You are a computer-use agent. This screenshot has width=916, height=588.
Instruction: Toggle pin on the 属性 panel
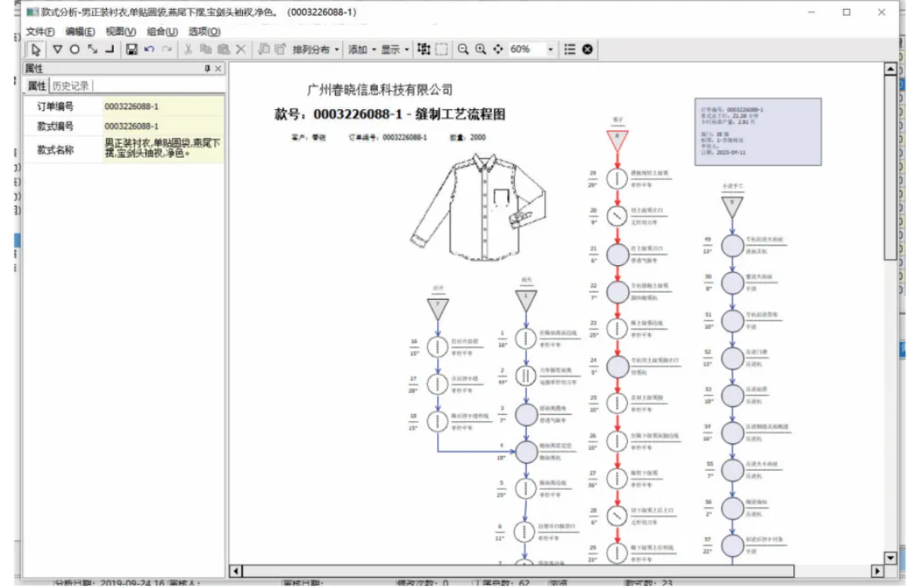point(207,70)
